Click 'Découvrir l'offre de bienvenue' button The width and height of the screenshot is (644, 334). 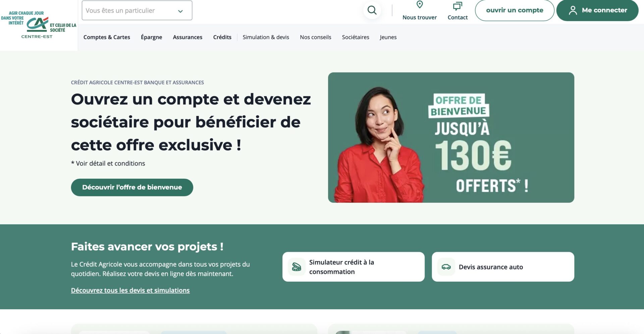pos(132,187)
